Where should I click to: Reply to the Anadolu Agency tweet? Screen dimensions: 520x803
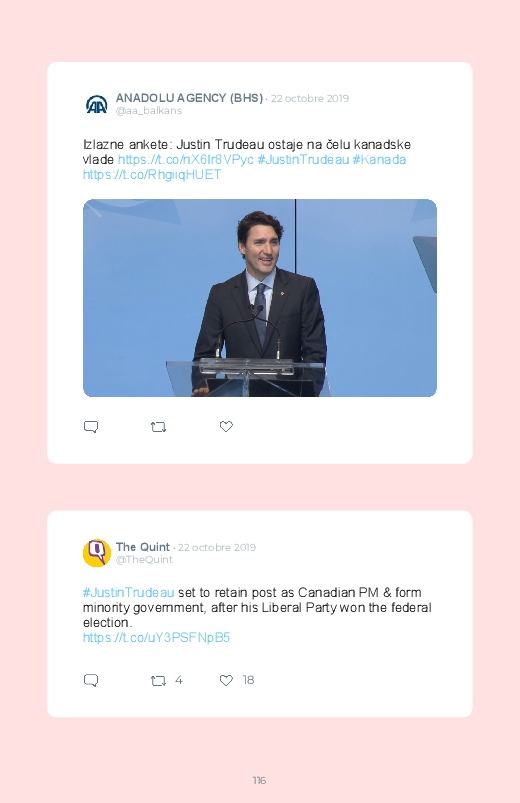pyautogui.click(x=91, y=427)
